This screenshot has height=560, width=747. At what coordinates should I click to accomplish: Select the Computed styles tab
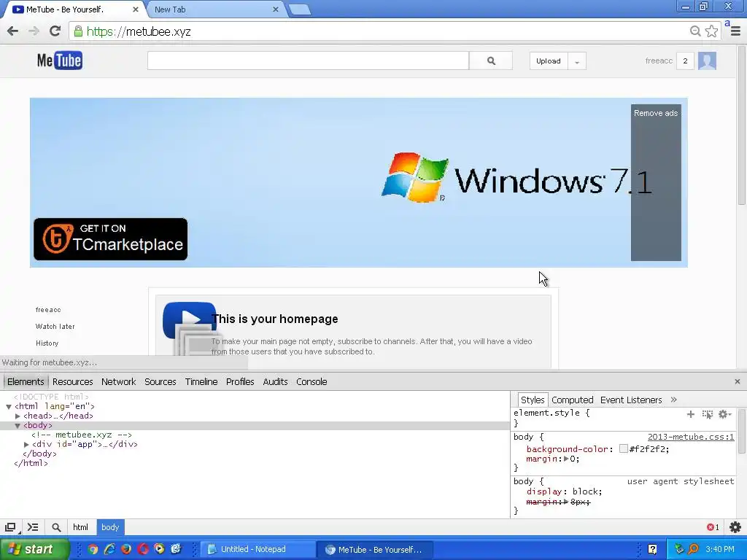[x=572, y=400]
